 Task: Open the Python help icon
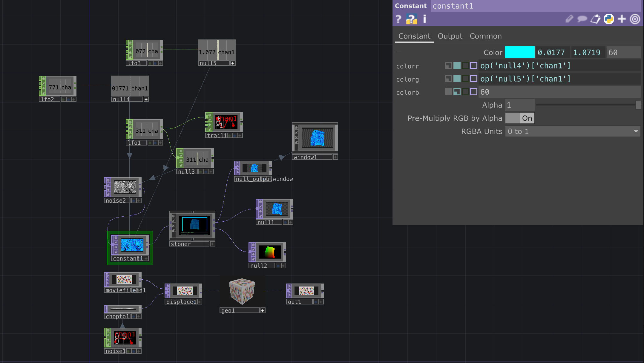[x=411, y=19]
